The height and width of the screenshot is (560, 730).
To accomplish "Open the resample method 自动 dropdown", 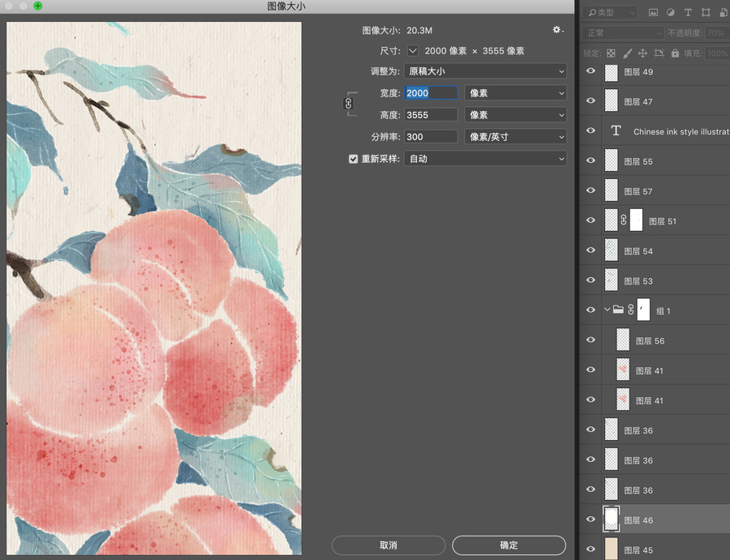I will pyautogui.click(x=485, y=159).
